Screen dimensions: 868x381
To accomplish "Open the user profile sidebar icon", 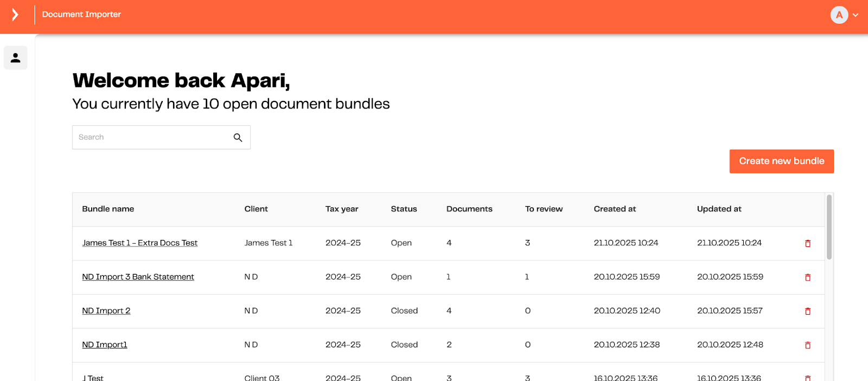I will (x=16, y=58).
